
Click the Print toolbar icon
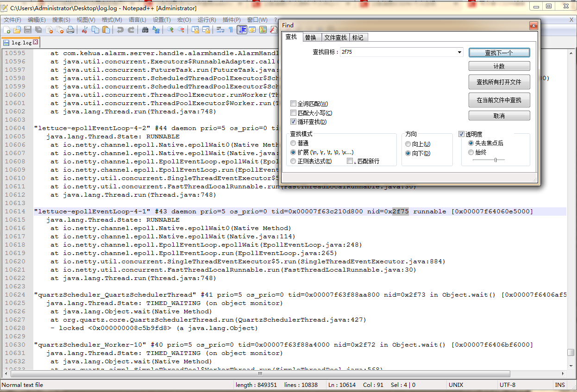pos(70,30)
